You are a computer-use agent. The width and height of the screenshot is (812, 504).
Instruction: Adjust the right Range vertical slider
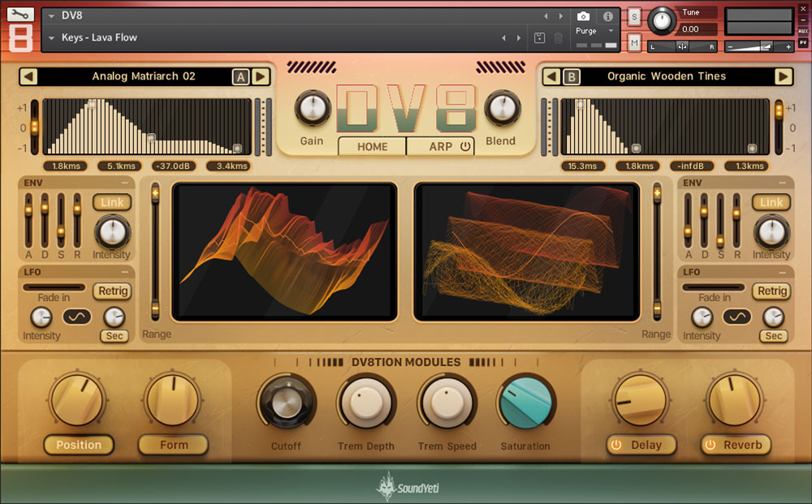[657, 252]
